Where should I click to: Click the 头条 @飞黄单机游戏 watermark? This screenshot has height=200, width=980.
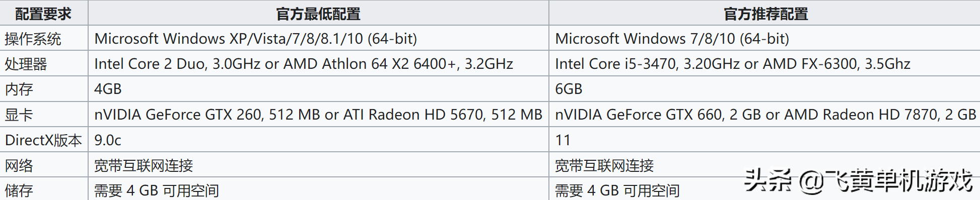click(858, 181)
